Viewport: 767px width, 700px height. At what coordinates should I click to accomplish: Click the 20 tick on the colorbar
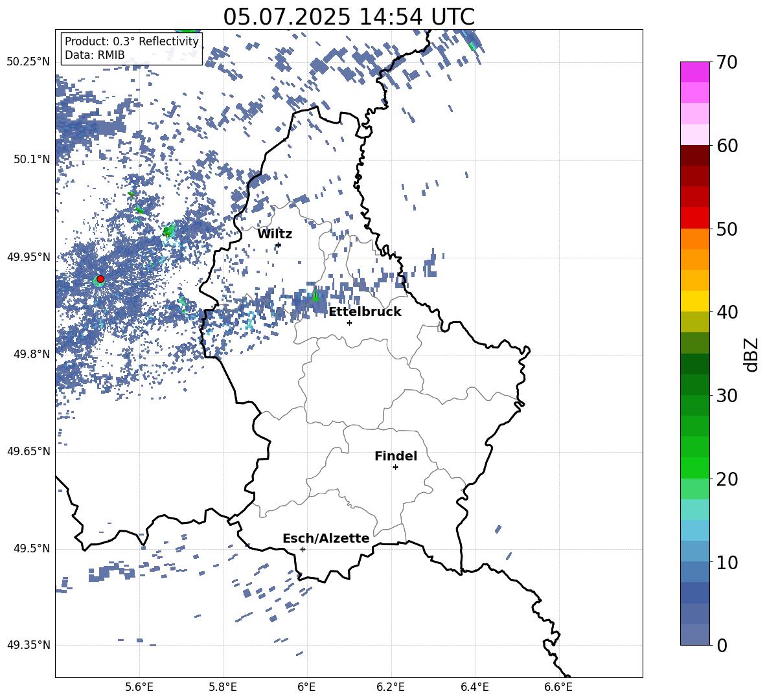[x=727, y=479]
